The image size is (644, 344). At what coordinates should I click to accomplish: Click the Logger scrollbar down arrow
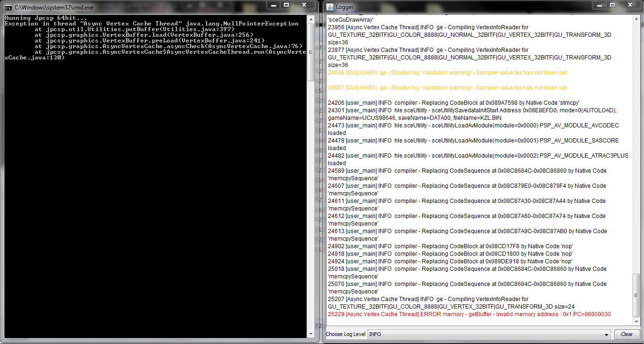(636, 321)
